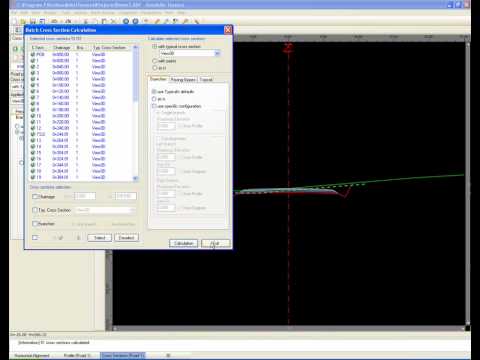This screenshot has width=480, height=360.
Task: Click the checkmark icon beside the Select button
Action: 60,238
